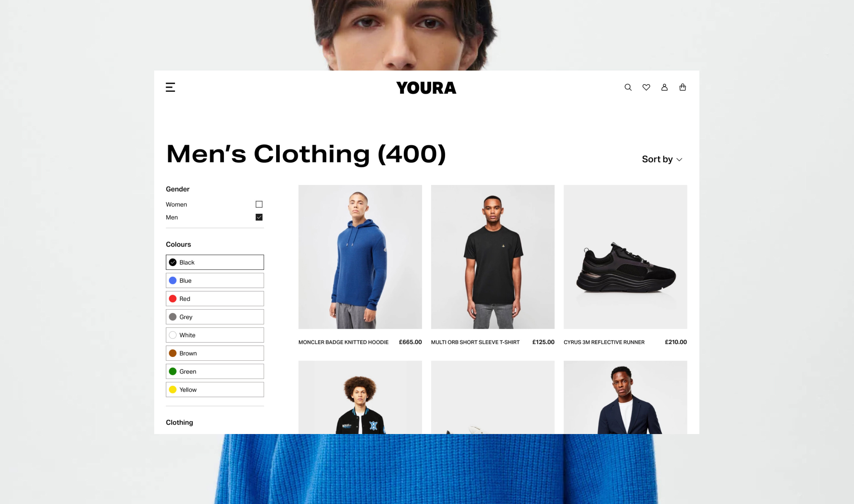The image size is (854, 504).
Task: Open Multi Orb Short Sleeve T-Shirt link
Action: (475, 342)
